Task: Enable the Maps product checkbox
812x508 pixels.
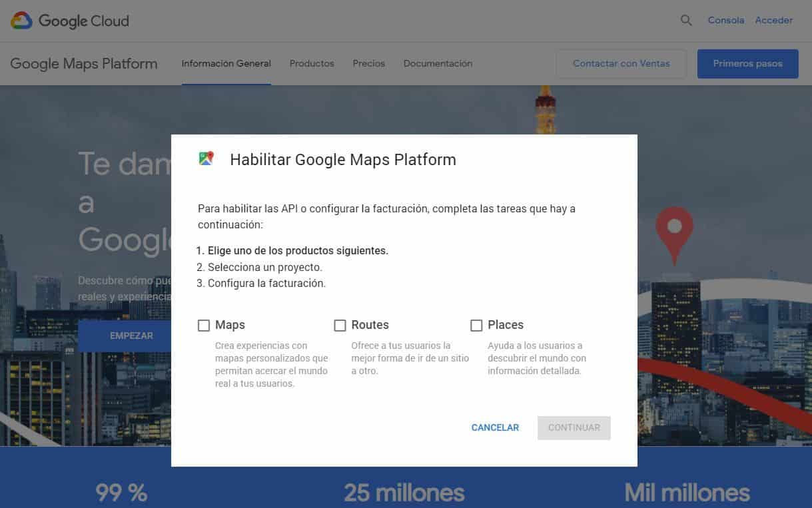Action: [203, 325]
